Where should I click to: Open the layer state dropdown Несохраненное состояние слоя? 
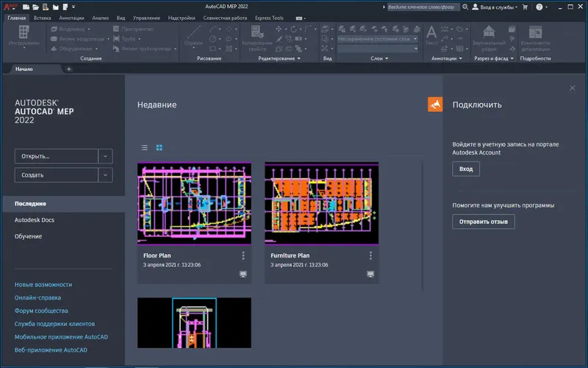(x=378, y=39)
